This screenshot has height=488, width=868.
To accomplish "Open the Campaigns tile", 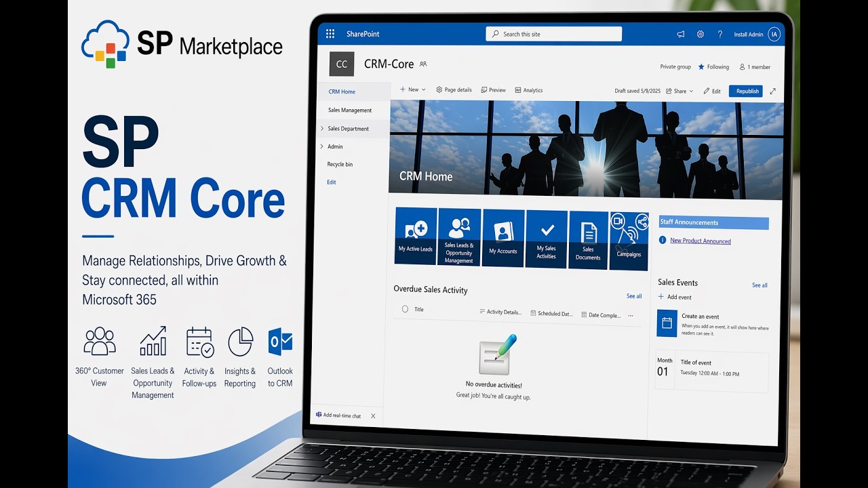I will (629, 241).
